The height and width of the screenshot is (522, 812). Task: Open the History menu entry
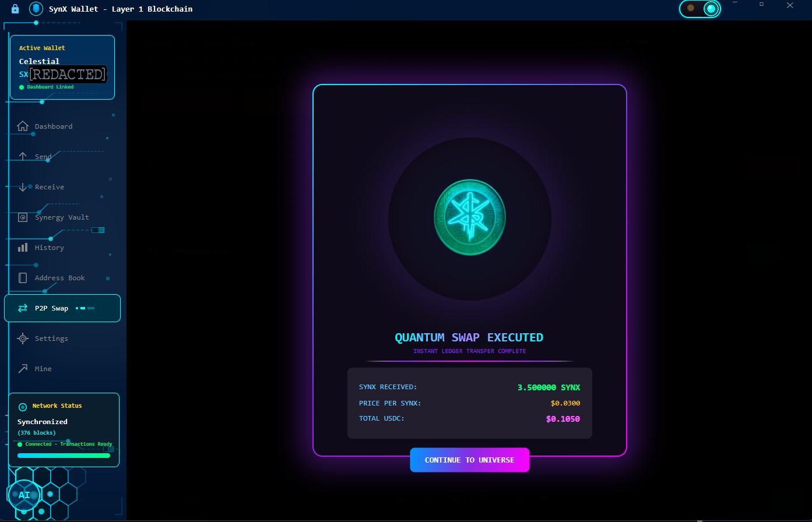click(x=50, y=248)
